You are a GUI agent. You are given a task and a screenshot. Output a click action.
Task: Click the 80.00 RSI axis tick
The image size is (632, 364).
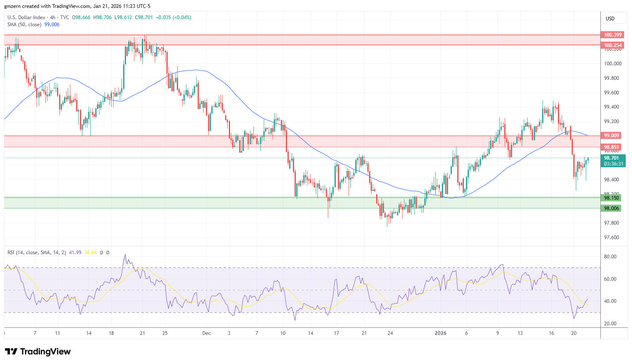tap(610, 257)
